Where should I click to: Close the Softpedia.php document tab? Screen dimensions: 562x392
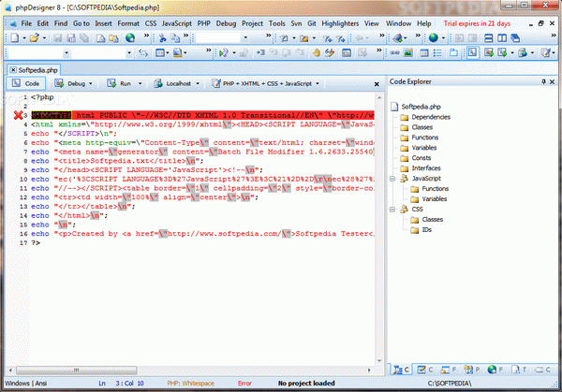click(x=13, y=70)
